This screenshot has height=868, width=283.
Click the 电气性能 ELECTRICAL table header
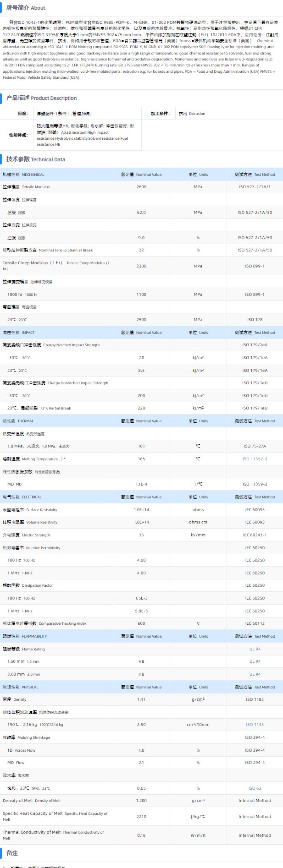(x=22, y=497)
